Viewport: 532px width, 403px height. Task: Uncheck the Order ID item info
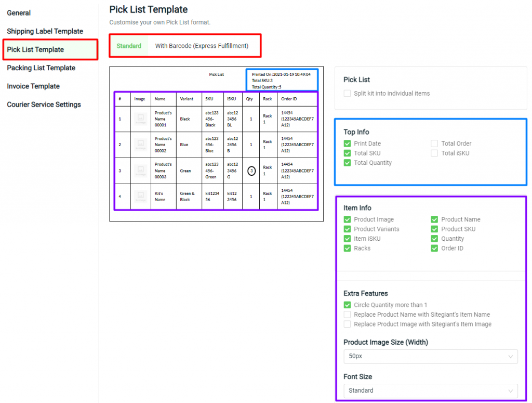434,249
